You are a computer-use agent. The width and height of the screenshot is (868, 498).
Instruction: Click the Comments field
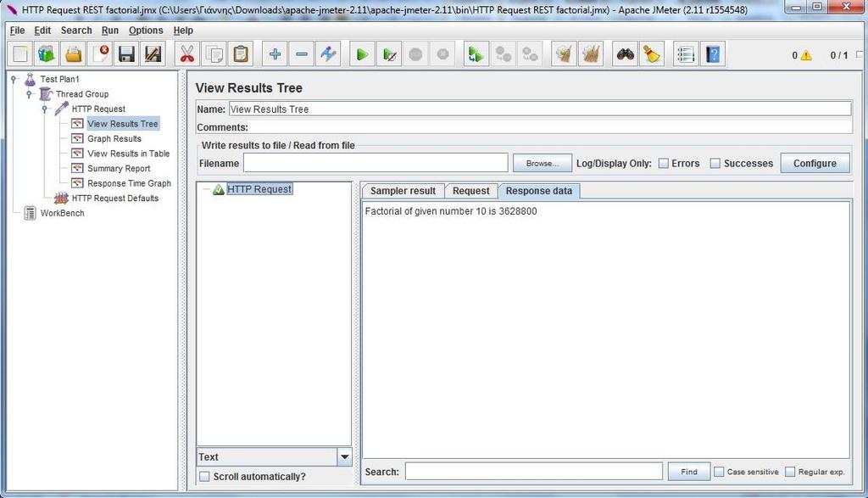(550, 127)
